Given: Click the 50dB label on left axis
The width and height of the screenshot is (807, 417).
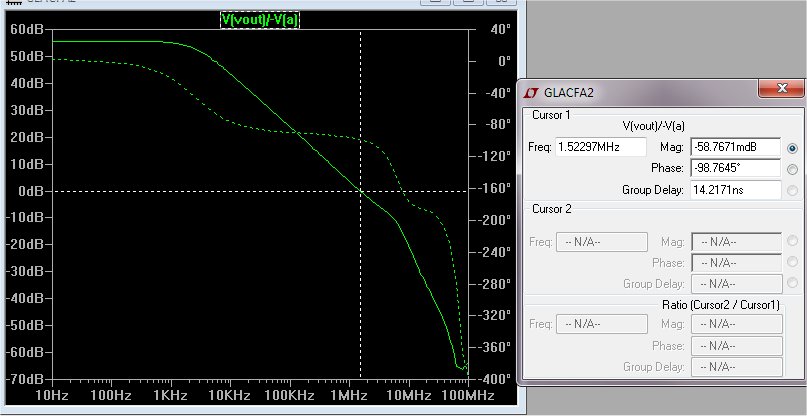Looking at the screenshot, I should point(27,56).
